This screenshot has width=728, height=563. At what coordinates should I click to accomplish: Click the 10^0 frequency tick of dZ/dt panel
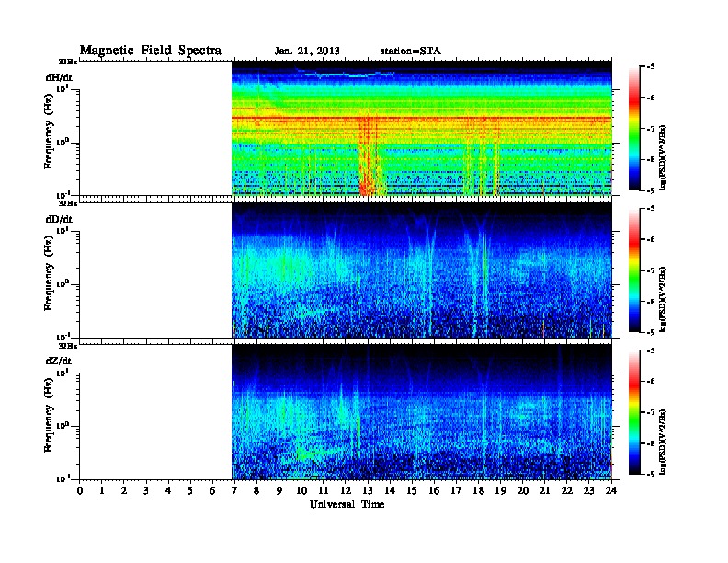click(63, 425)
